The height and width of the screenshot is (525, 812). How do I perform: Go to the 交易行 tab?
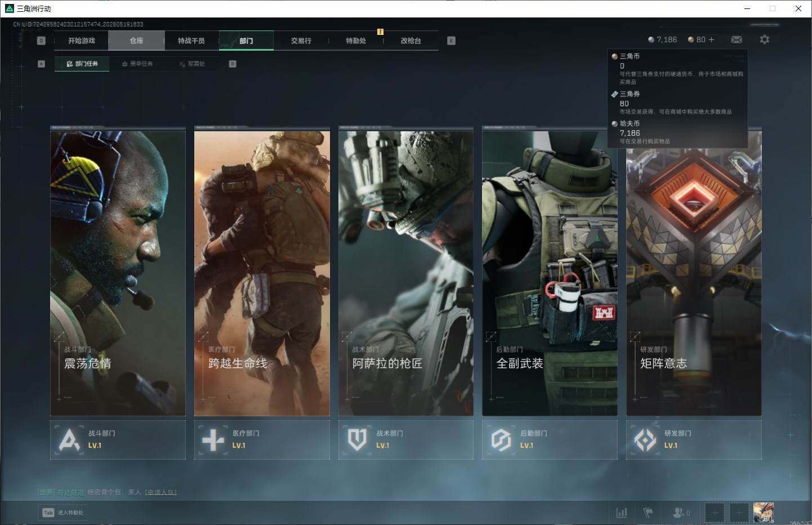301,41
